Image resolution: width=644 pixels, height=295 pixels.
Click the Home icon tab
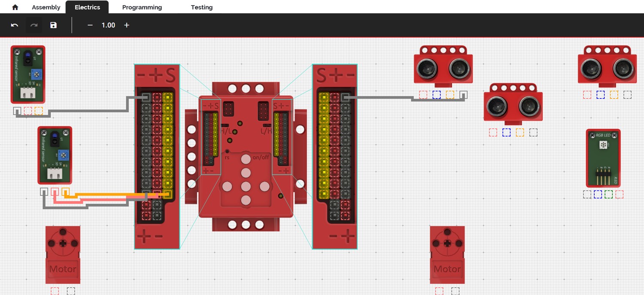click(15, 7)
